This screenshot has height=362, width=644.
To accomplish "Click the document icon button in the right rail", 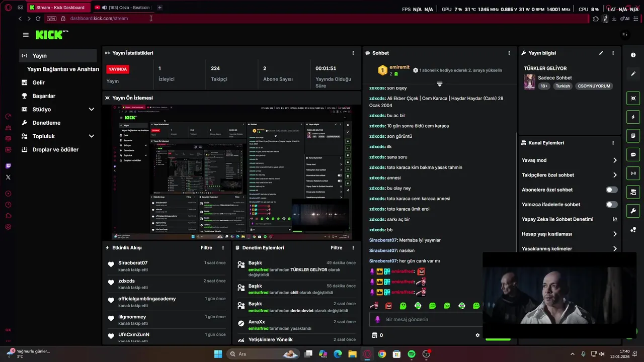I will pos(633,136).
